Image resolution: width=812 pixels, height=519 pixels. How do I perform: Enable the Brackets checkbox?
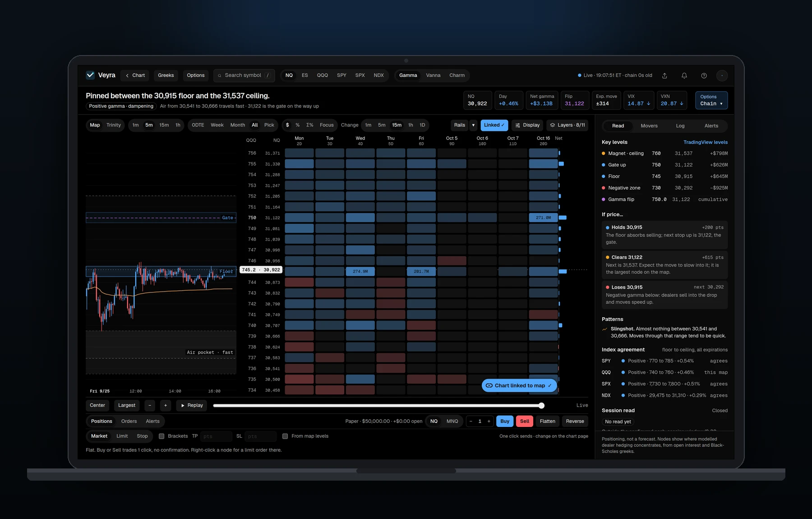tap(161, 436)
